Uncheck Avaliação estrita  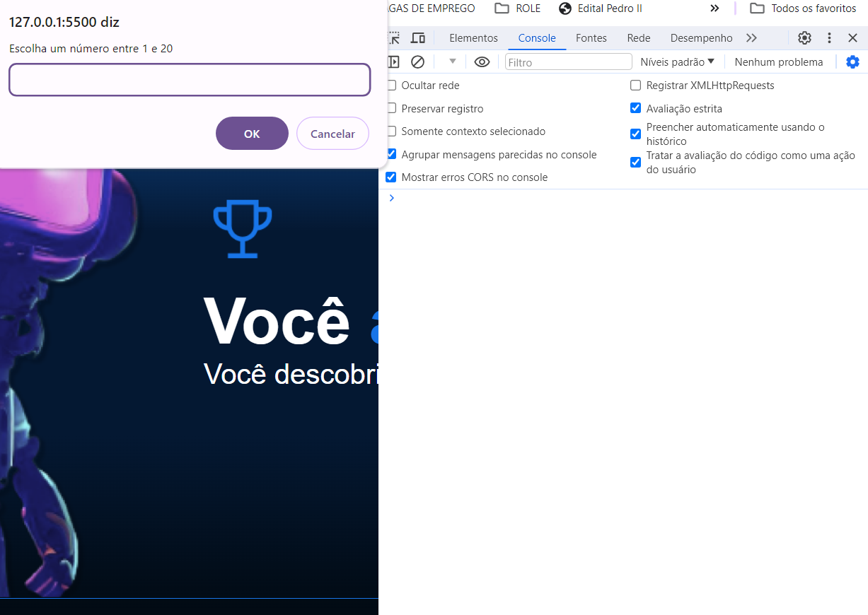point(635,108)
